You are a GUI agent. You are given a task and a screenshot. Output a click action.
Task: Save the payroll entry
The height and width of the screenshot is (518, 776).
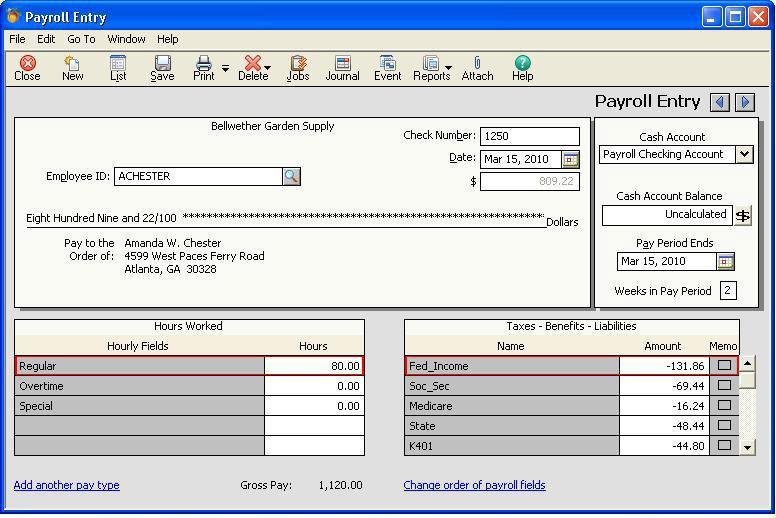162,68
